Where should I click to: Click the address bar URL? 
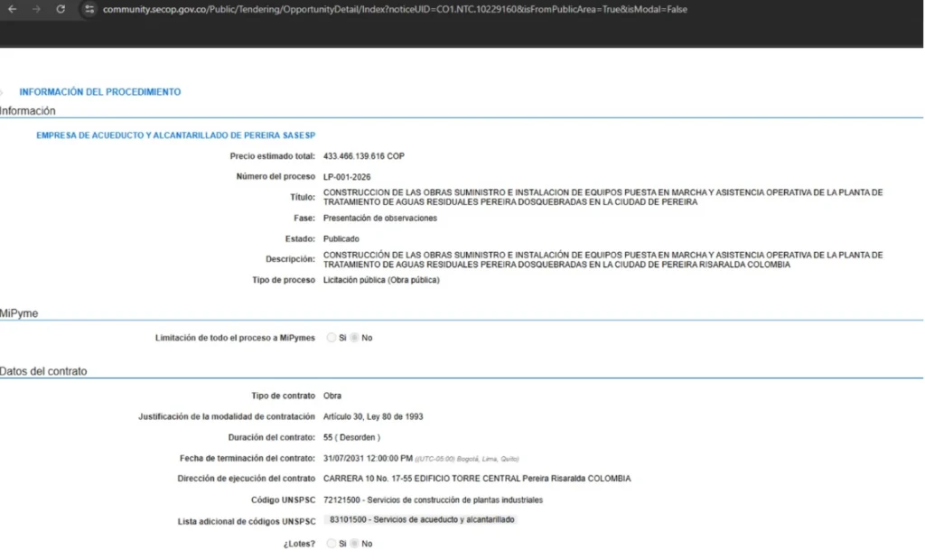pyautogui.click(x=388, y=9)
